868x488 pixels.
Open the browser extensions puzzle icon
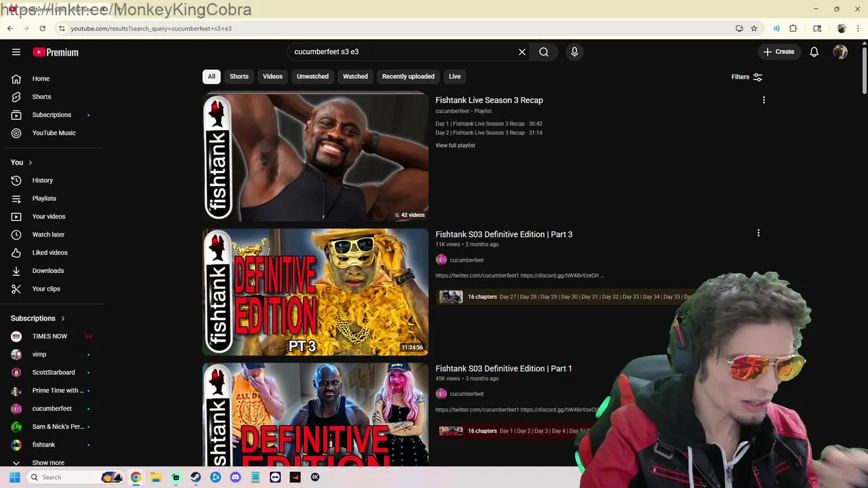pyautogui.click(x=793, y=28)
